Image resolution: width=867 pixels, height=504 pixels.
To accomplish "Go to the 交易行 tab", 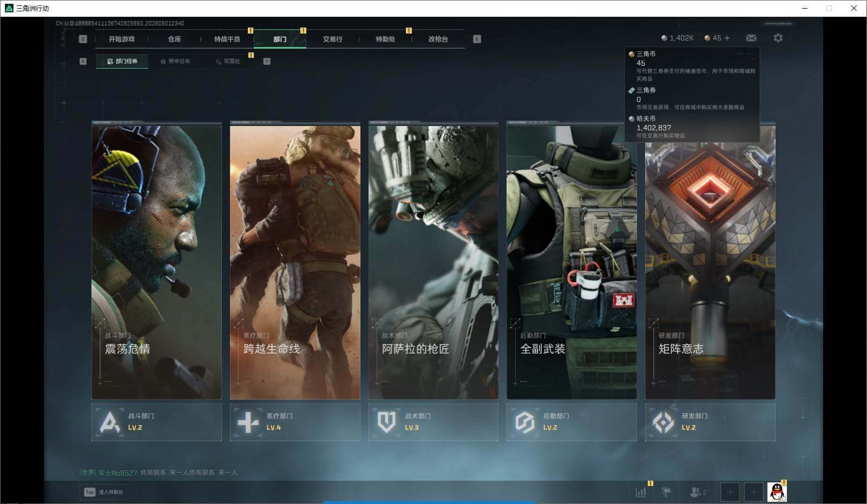I will 332,39.
